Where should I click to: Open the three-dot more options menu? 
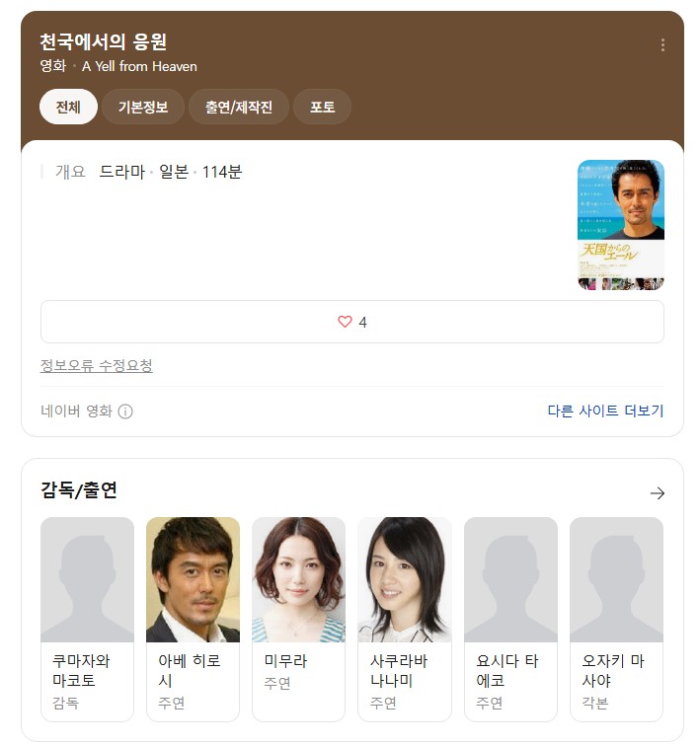point(662,45)
